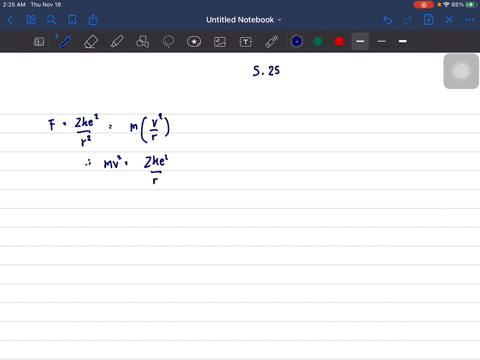The image size is (480, 360).
Task: Choose the red pen color
Action: tap(339, 41)
